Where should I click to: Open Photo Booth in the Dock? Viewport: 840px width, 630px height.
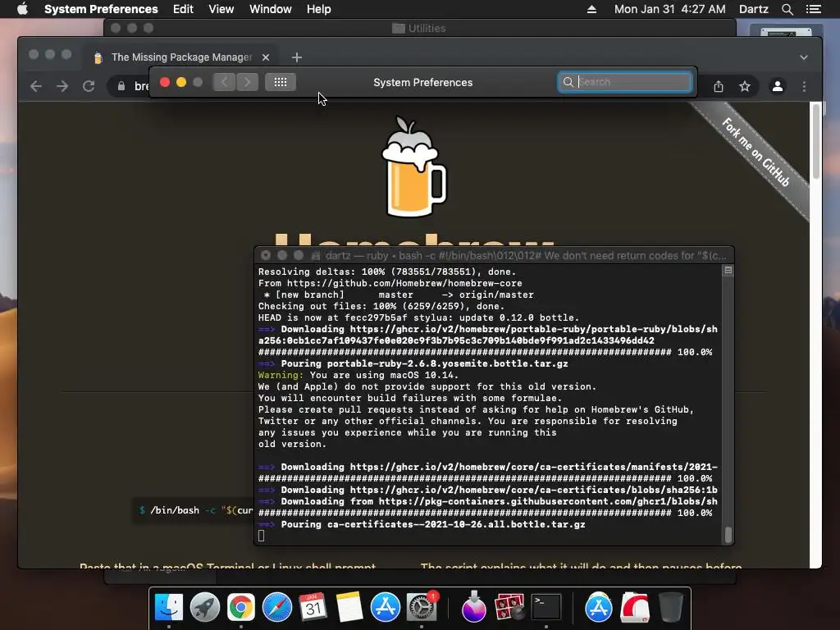click(x=509, y=607)
